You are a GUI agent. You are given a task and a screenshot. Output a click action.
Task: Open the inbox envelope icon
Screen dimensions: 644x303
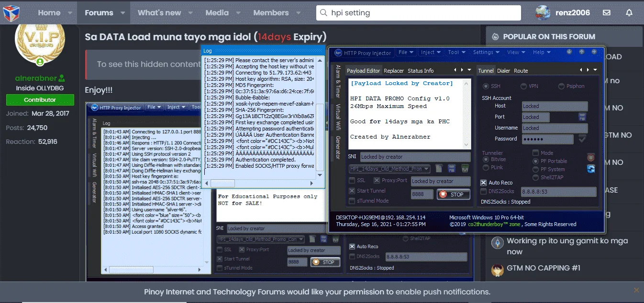(607, 13)
